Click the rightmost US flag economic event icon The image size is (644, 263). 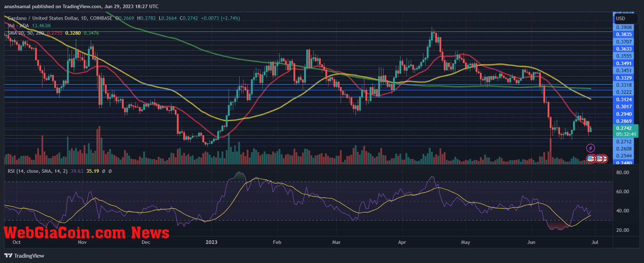[x=604, y=159]
